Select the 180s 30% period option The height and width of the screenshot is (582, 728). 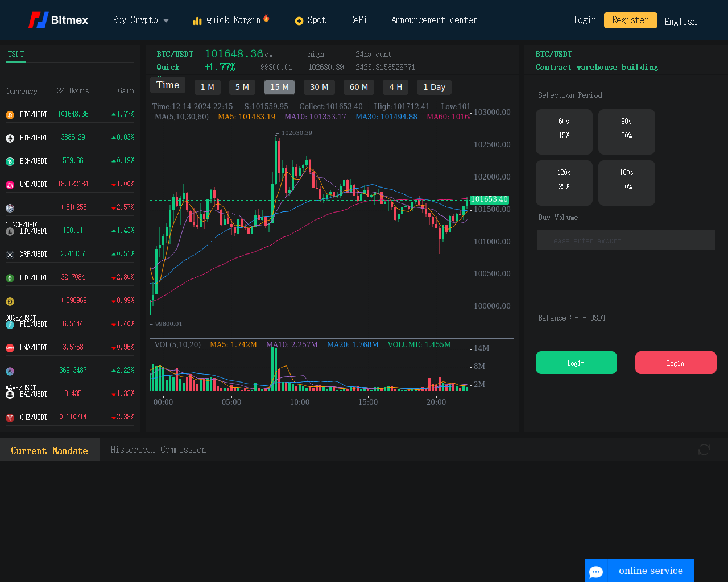(626, 182)
